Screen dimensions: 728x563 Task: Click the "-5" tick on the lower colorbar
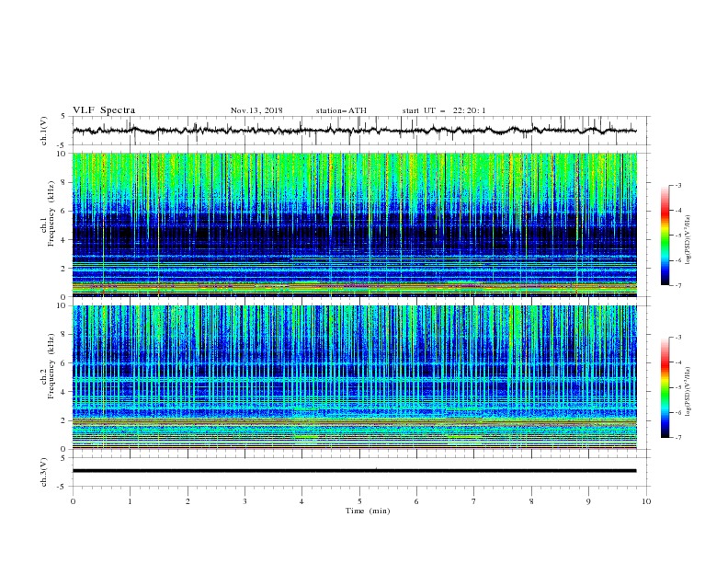tap(677, 387)
